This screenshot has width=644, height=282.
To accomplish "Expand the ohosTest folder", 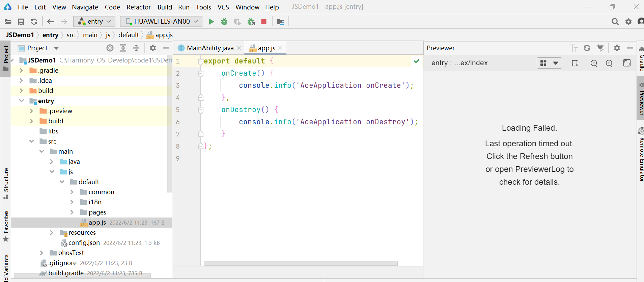I will [41, 253].
